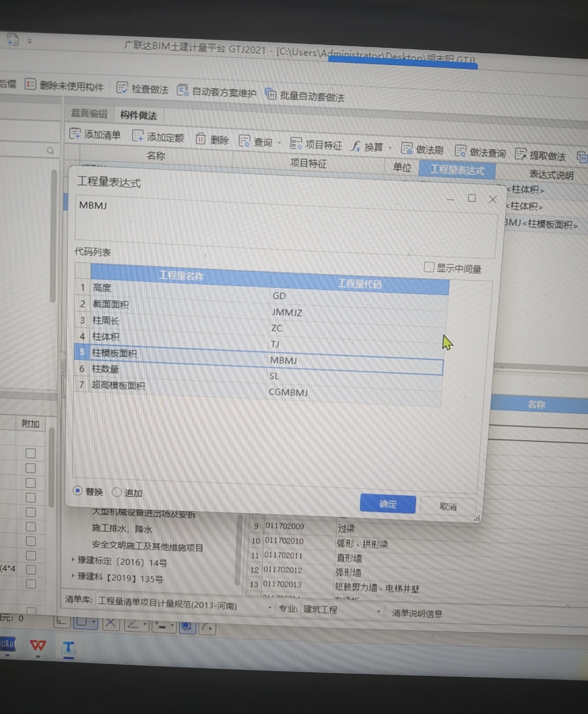Click the 确定 button
The image size is (588, 714).
[x=388, y=504]
